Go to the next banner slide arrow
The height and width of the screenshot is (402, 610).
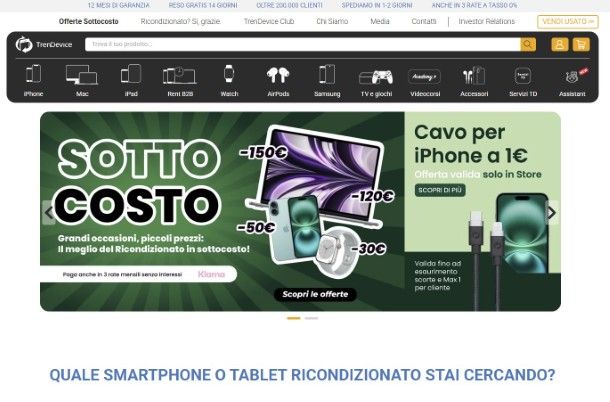(552, 212)
